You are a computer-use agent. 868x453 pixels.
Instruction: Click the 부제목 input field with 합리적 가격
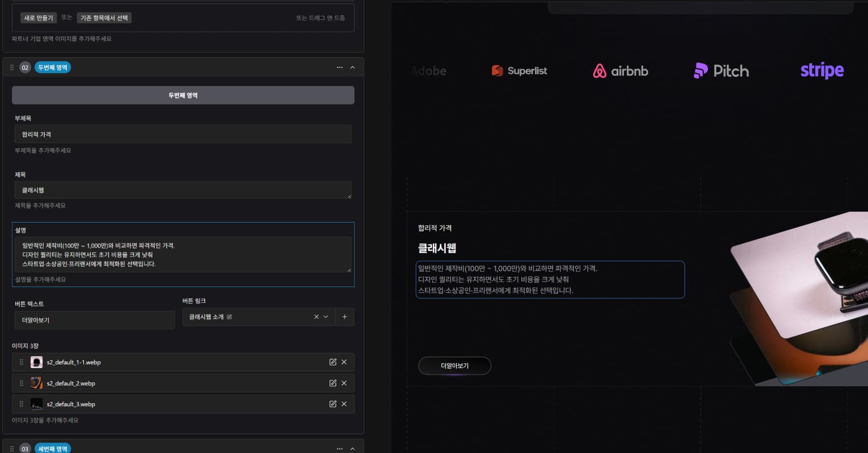click(183, 134)
